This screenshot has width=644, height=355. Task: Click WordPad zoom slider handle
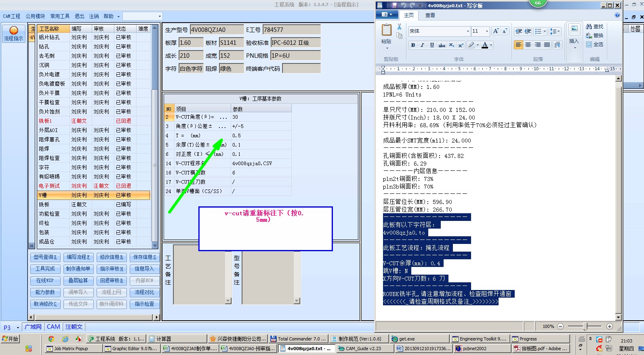(x=585, y=326)
